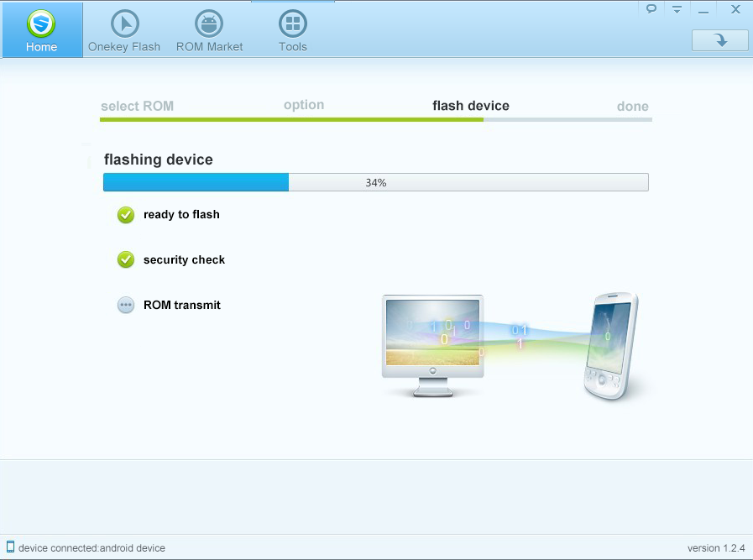Click the computer monitor illustration
Screen dimensions: 753x560
click(x=432, y=343)
